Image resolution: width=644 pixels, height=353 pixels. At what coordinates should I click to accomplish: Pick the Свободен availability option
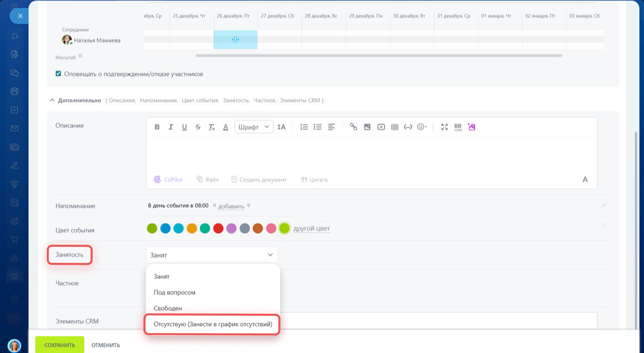pyautogui.click(x=168, y=308)
